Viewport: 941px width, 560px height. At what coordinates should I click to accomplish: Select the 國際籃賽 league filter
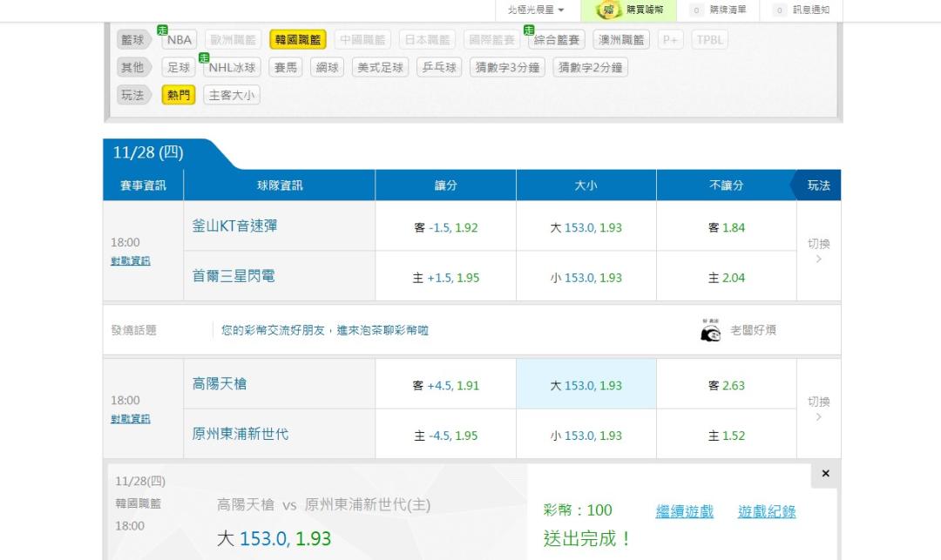click(492, 39)
